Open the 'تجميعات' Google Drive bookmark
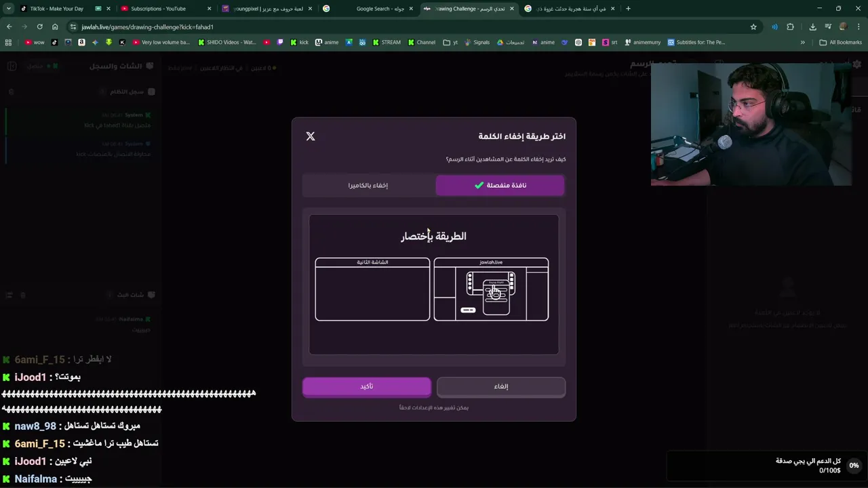868x488 pixels. (511, 42)
